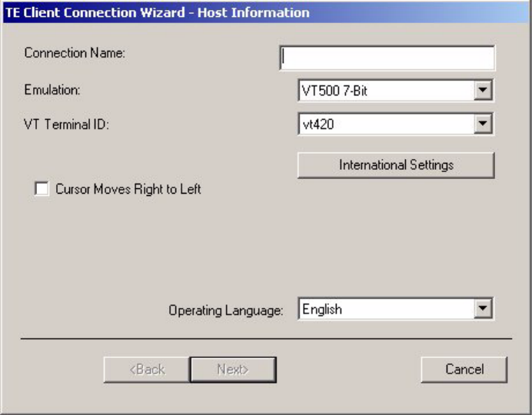This screenshot has width=532, height=415.
Task: Click the Connection Name input field
Action: coord(387,58)
